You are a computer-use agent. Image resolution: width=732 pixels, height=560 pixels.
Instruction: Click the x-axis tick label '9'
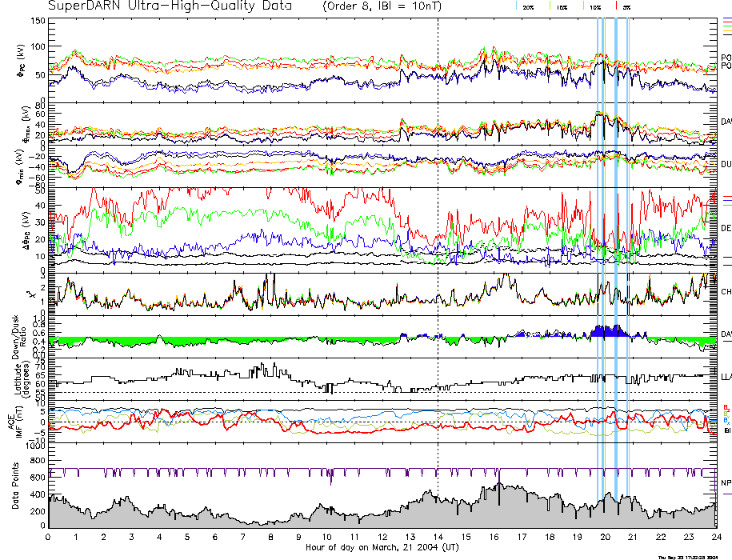(298, 537)
